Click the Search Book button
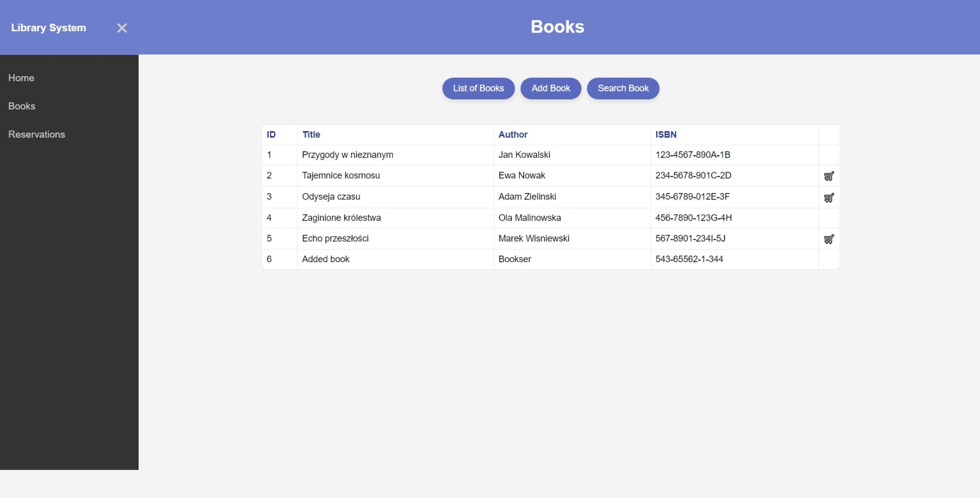980x498 pixels. pyautogui.click(x=623, y=88)
